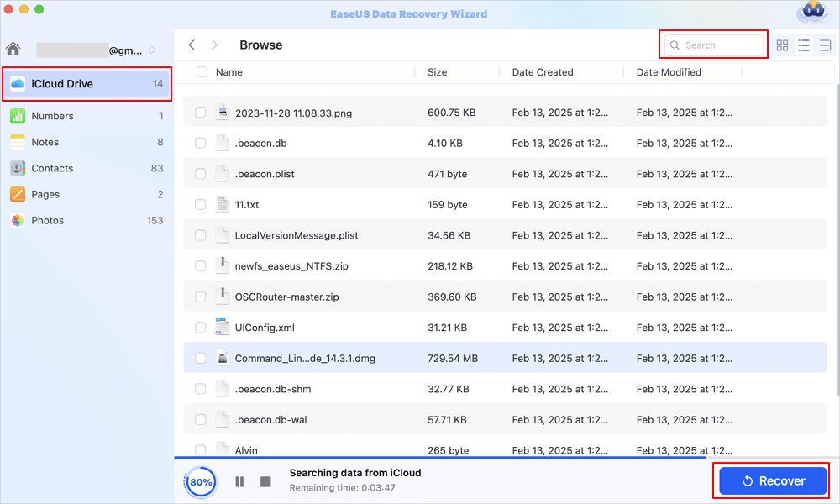This screenshot has width=840, height=504.
Task: Sort files by the Size column
Action: [x=437, y=72]
